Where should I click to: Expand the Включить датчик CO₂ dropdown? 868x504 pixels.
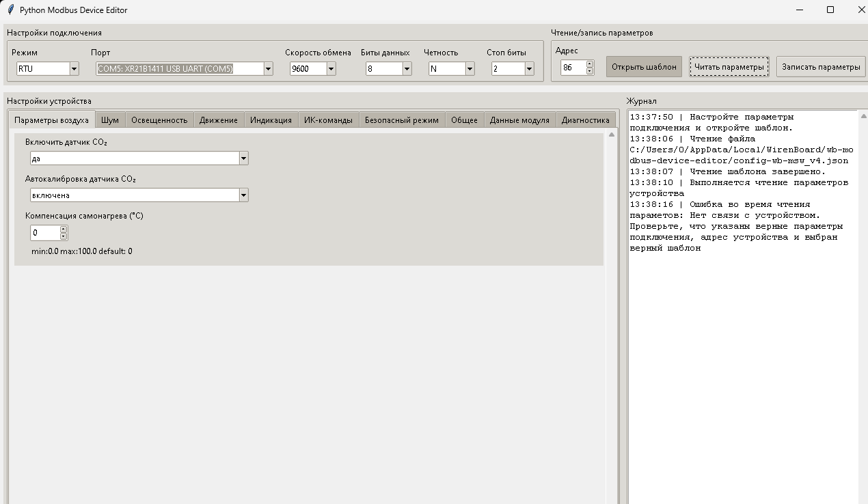243,158
